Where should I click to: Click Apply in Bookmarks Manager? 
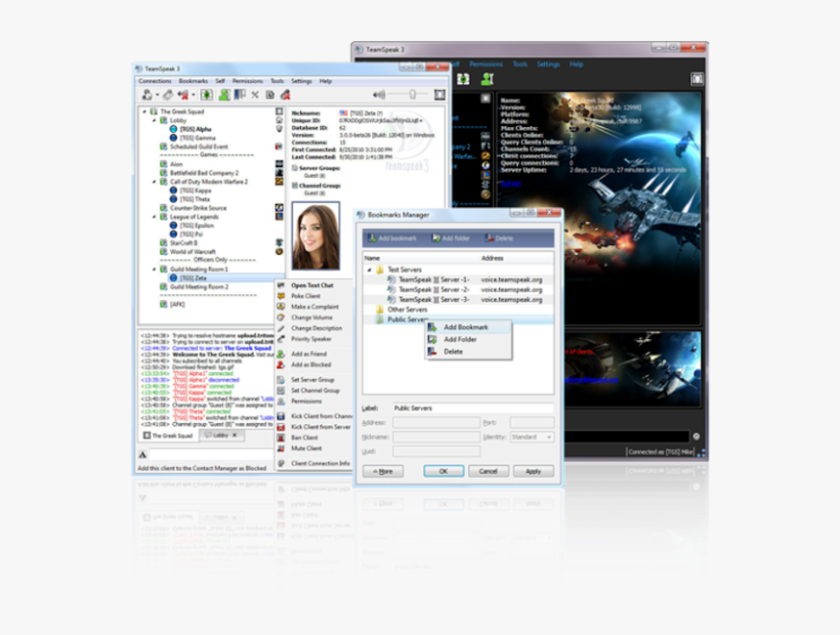pos(533,472)
